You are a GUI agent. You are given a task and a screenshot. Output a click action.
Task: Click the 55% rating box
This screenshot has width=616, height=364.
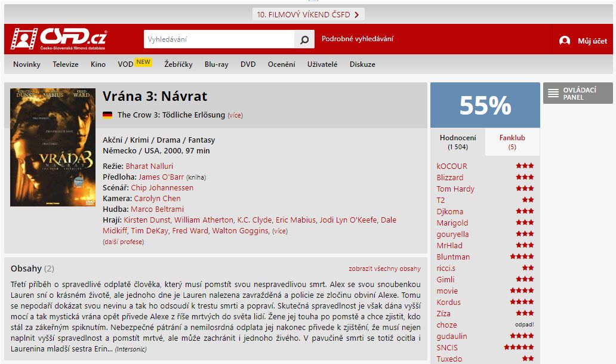click(485, 105)
